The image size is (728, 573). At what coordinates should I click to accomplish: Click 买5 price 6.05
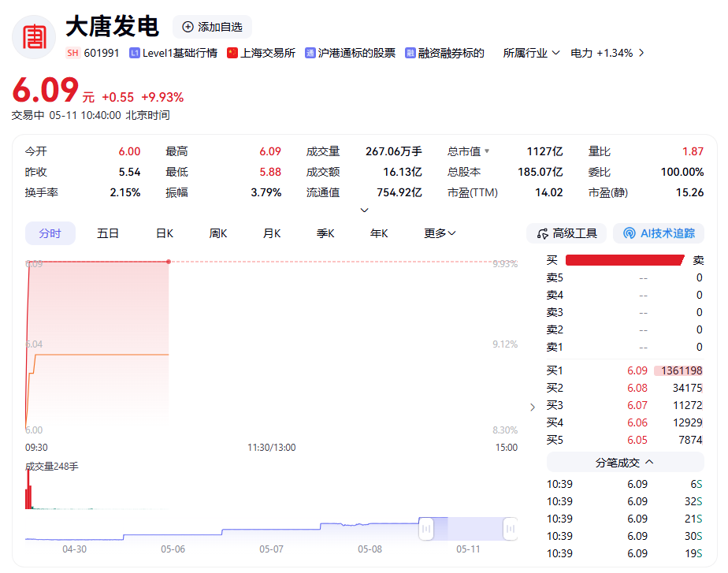coord(637,440)
